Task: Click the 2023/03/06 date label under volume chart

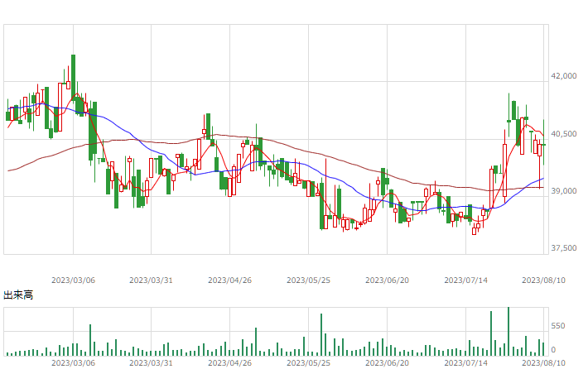Action: coord(73,363)
